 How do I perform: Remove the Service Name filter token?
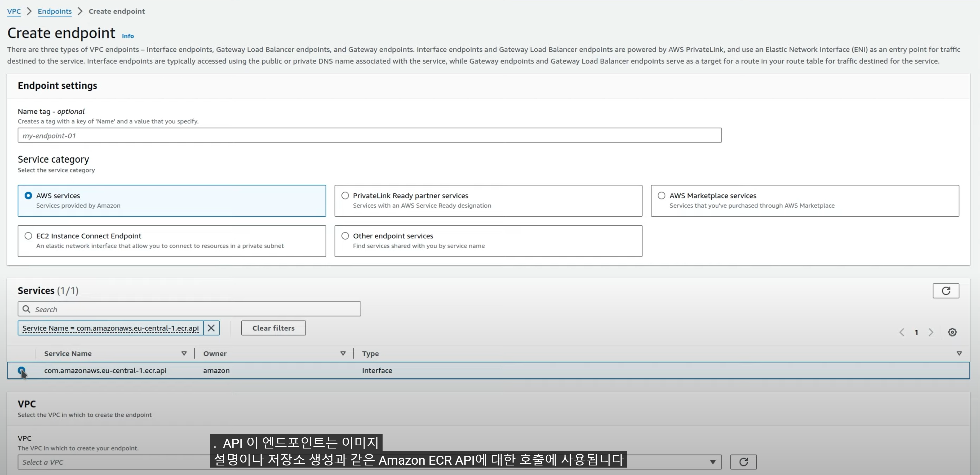[x=211, y=328]
